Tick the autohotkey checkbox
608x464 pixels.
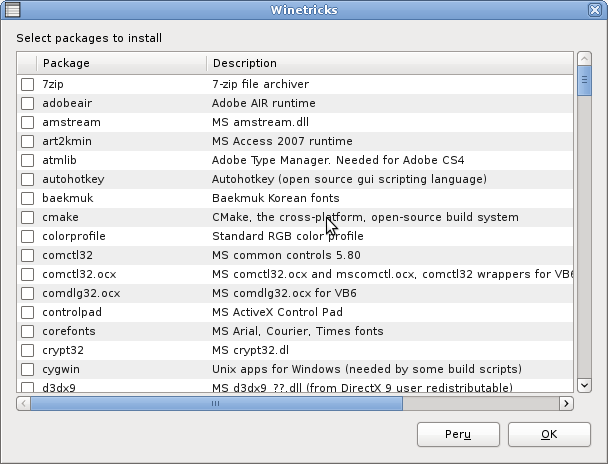tap(28, 180)
